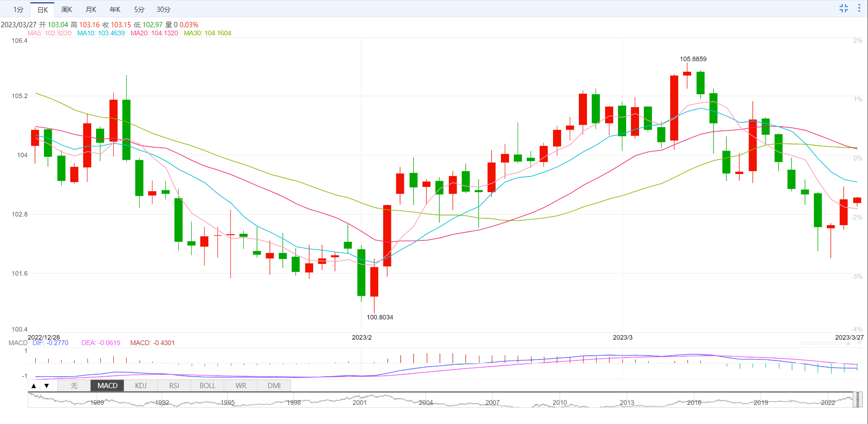Click the 0.03% change value in header
The image size is (868, 424).
click(x=189, y=24)
